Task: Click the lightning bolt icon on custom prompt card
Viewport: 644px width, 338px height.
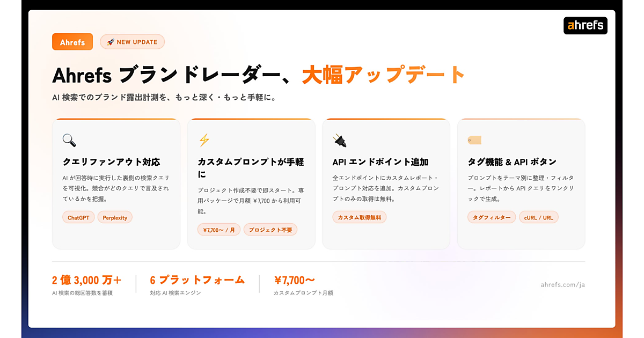Action: (204, 140)
